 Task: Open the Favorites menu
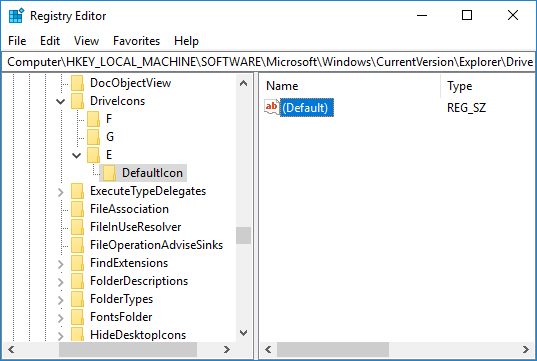tap(136, 41)
